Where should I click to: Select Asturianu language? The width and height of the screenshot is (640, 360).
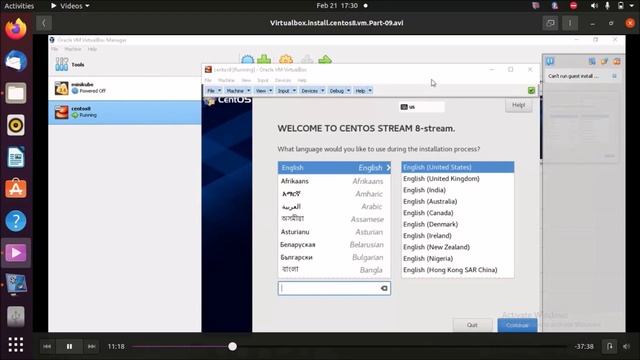[x=334, y=232]
